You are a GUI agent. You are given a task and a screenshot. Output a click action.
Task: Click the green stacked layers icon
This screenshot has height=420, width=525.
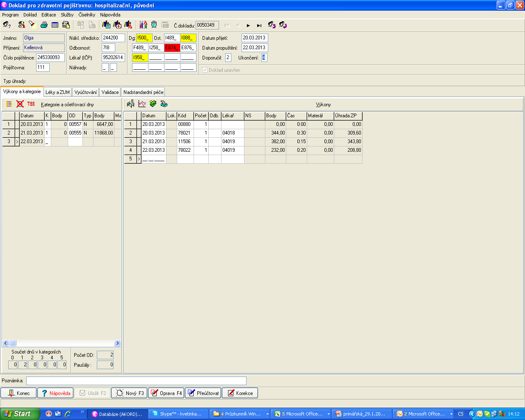click(153, 104)
